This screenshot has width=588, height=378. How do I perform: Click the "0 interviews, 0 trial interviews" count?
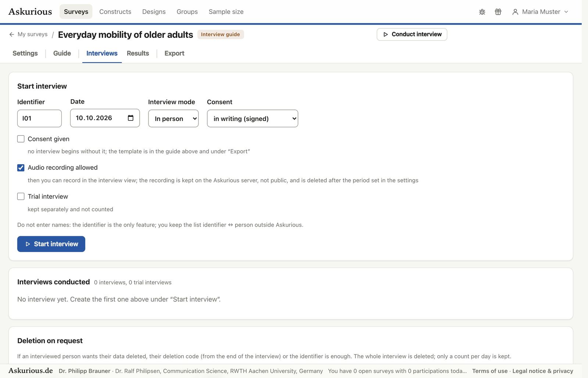click(133, 282)
